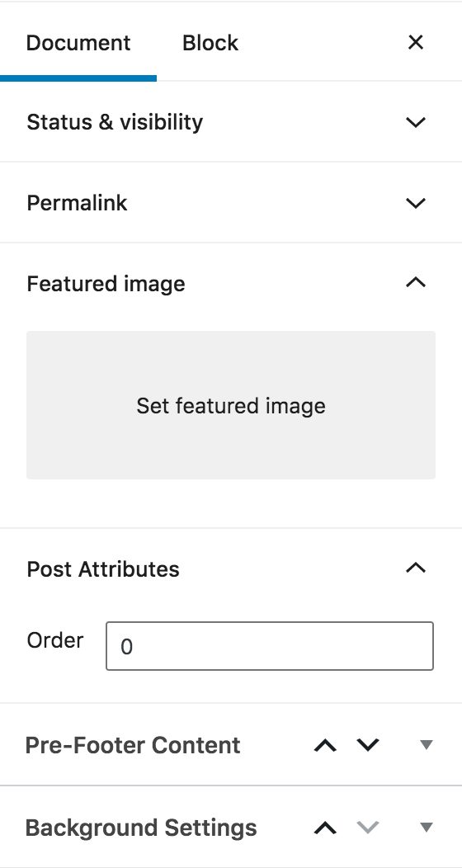Click Background Settings move down arrow

click(368, 828)
